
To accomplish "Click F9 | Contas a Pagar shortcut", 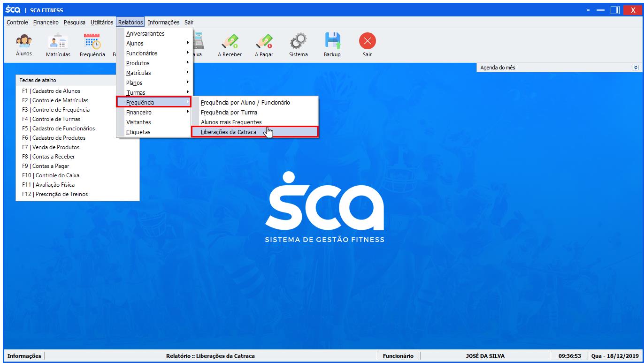I will pyautogui.click(x=46, y=166).
